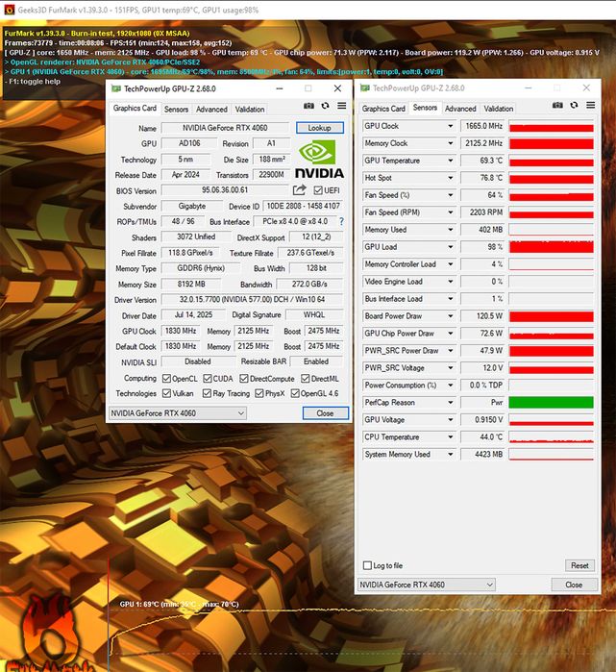The width and height of the screenshot is (616, 672).
Task: Switch to the Graphics Card tab in the Sensors window
Action: [383, 109]
